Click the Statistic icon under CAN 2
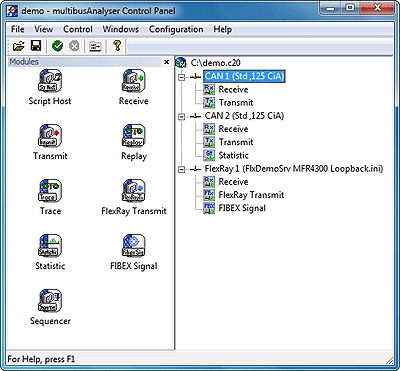Screen dimensions: 400x371 coord(209,155)
